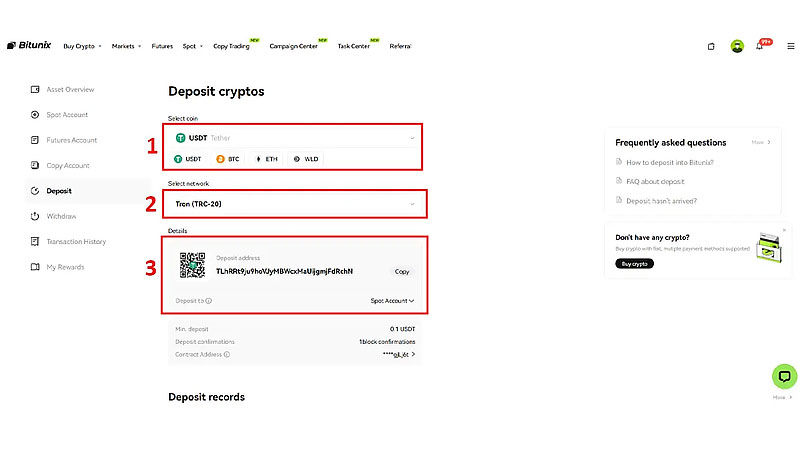
Task: Open the hamburger menu icon
Action: point(790,46)
